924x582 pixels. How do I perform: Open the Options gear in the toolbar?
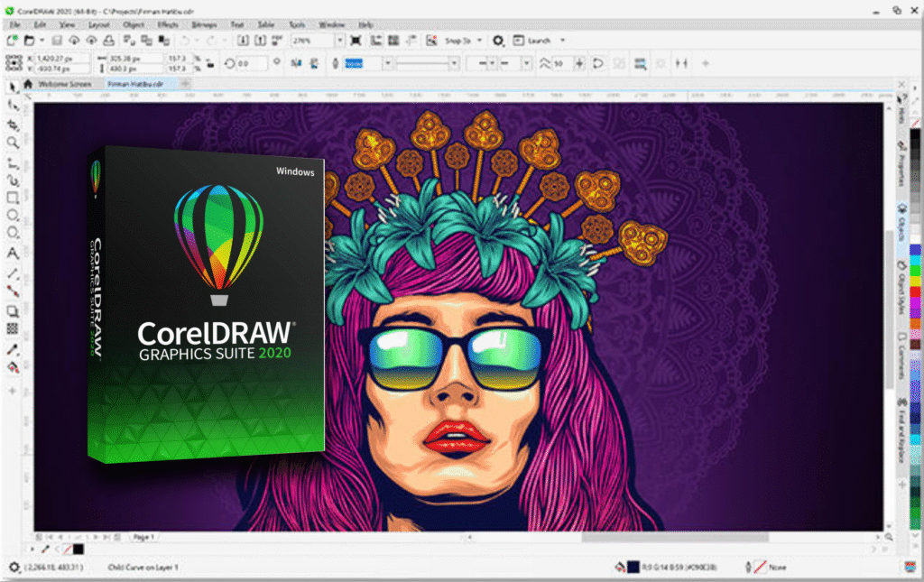coord(498,40)
